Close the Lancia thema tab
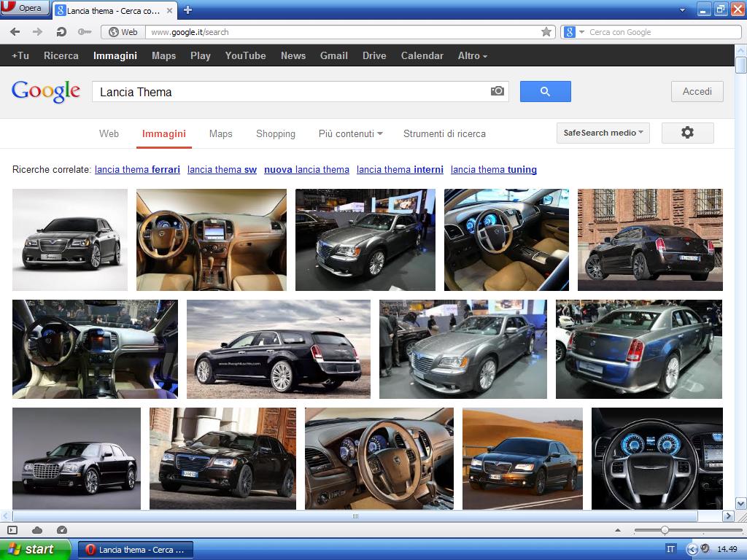Viewport: 747px width, 560px height. [169, 10]
